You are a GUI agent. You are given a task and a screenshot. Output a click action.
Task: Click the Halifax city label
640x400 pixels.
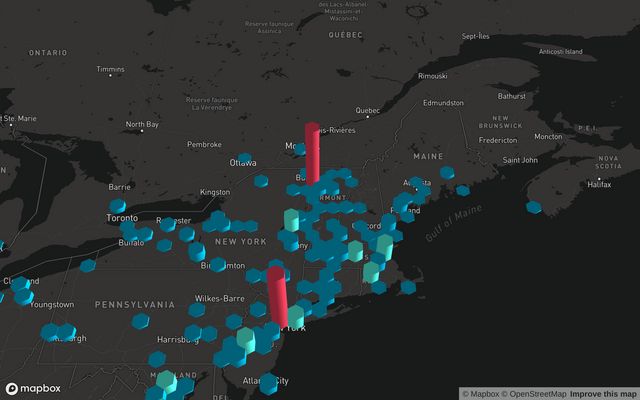pos(599,185)
